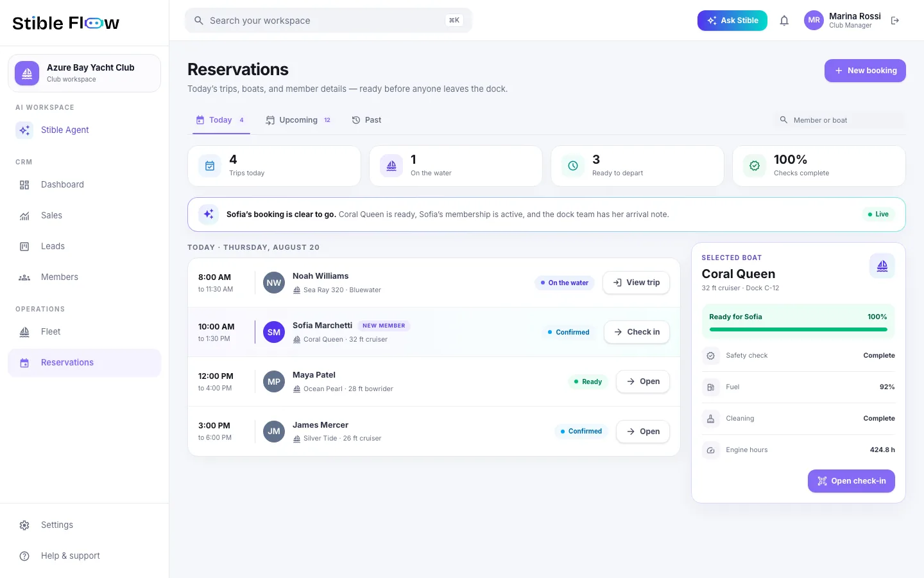924x578 pixels.
Task: Click the Member or boat search field
Action: click(x=839, y=120)
